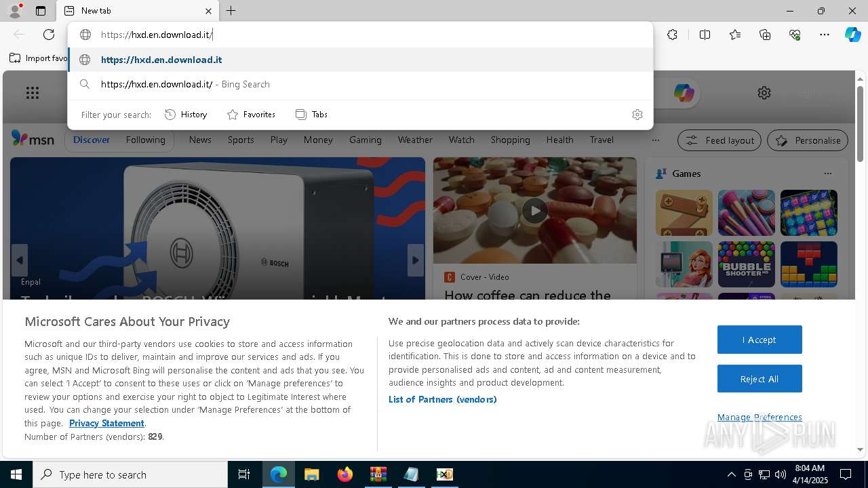Launch Firefox from the taskbar

point(345,474)
